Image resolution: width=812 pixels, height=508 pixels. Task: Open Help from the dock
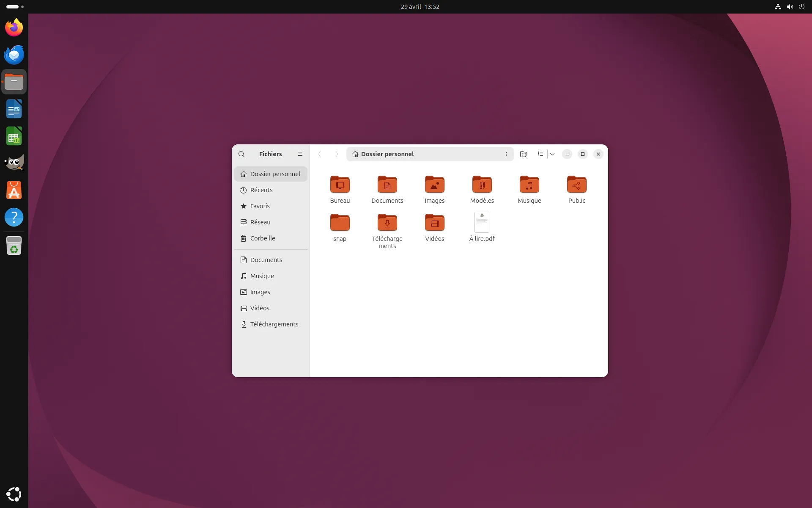tap(14, 217)
